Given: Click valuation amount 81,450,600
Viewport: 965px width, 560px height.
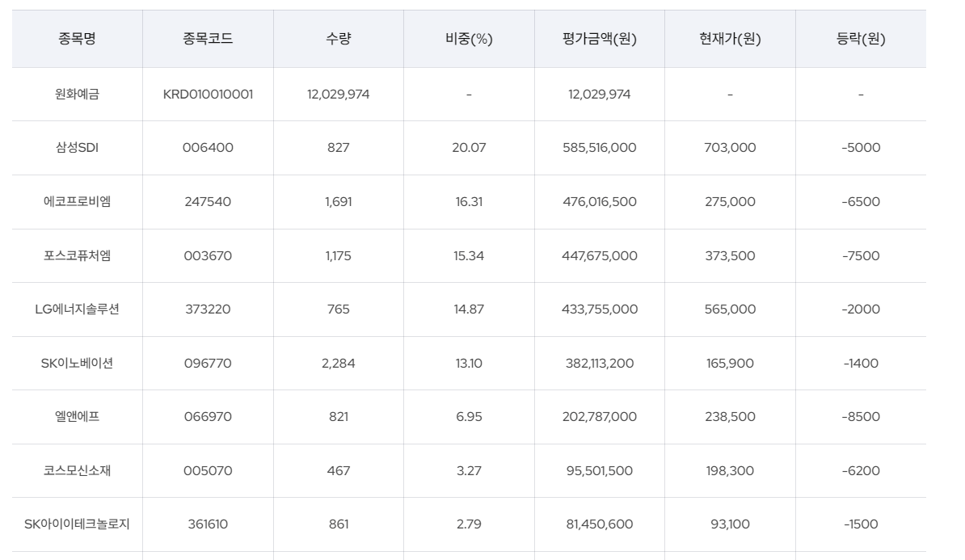Looking at the screenshot, I should 600,524.
